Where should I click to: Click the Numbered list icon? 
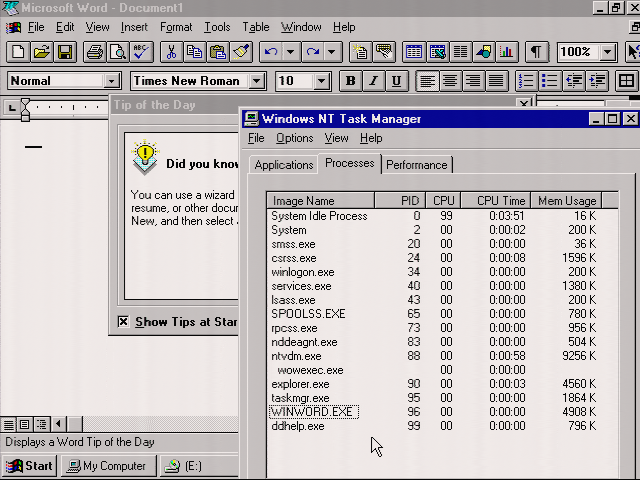[526, 81]
